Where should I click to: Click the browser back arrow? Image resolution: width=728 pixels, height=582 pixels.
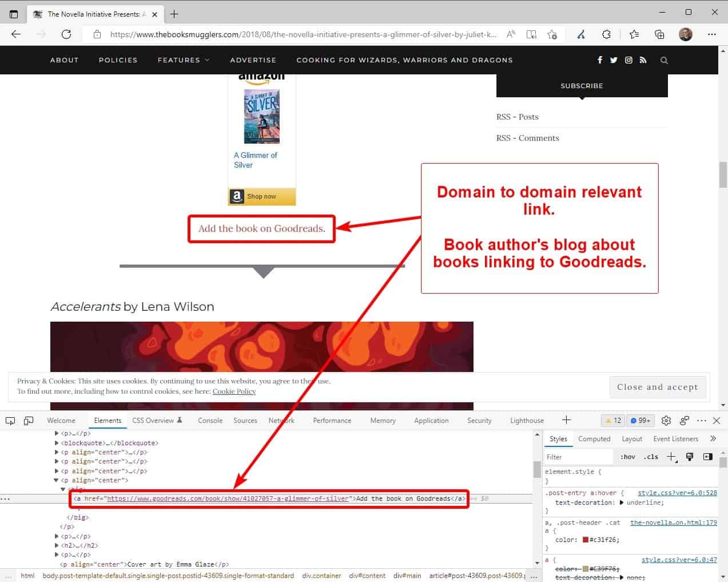16,34
